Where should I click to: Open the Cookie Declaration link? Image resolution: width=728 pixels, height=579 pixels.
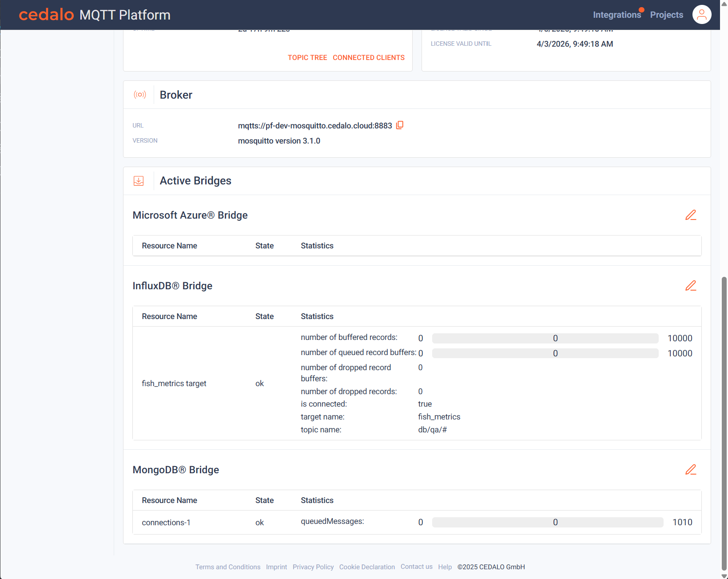coord(367,567)
